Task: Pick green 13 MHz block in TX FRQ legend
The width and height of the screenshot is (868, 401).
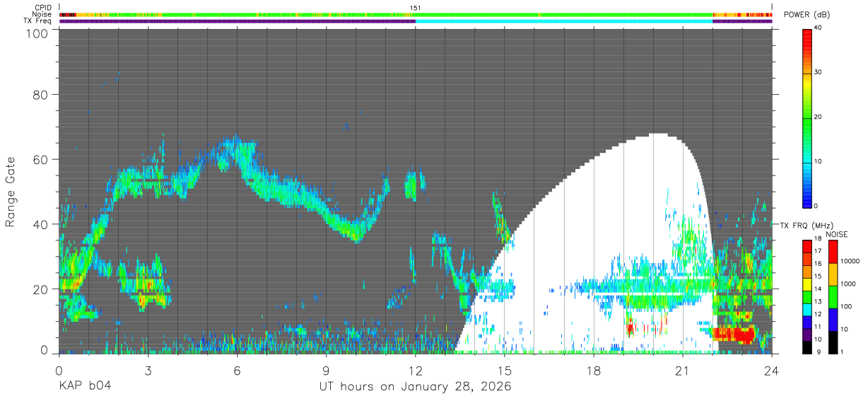Action: pos(807,298)
